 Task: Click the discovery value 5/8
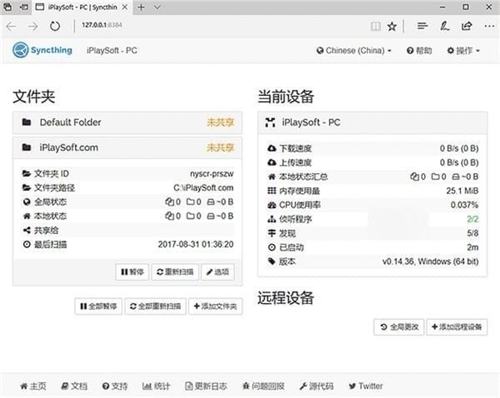coord(473,233)
